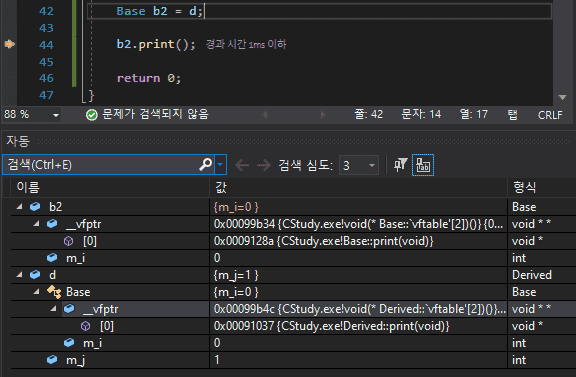The width and height of the screenshot is (576, 377).
Task: Click the search magnifier icon in Autos panel
Action: pos(206,164)
